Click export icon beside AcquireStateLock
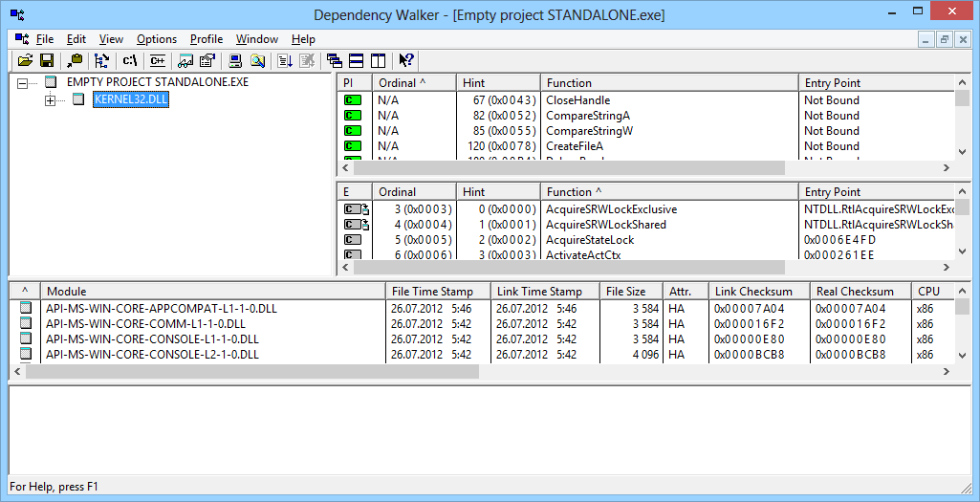The image size is (980, 502). [353, 240]
